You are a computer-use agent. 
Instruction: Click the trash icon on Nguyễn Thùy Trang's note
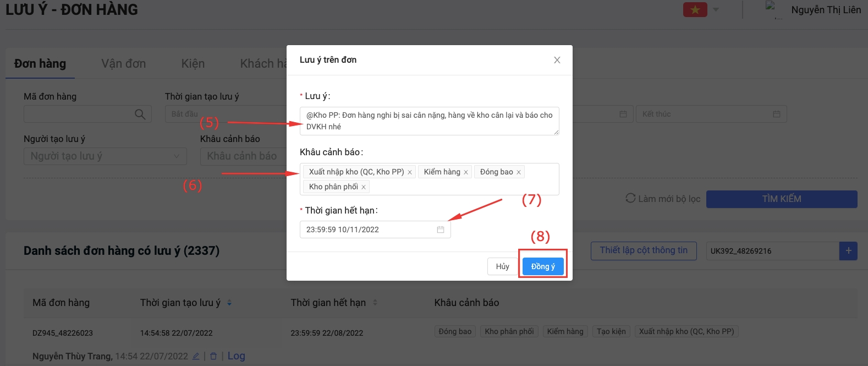pos(213,356)
